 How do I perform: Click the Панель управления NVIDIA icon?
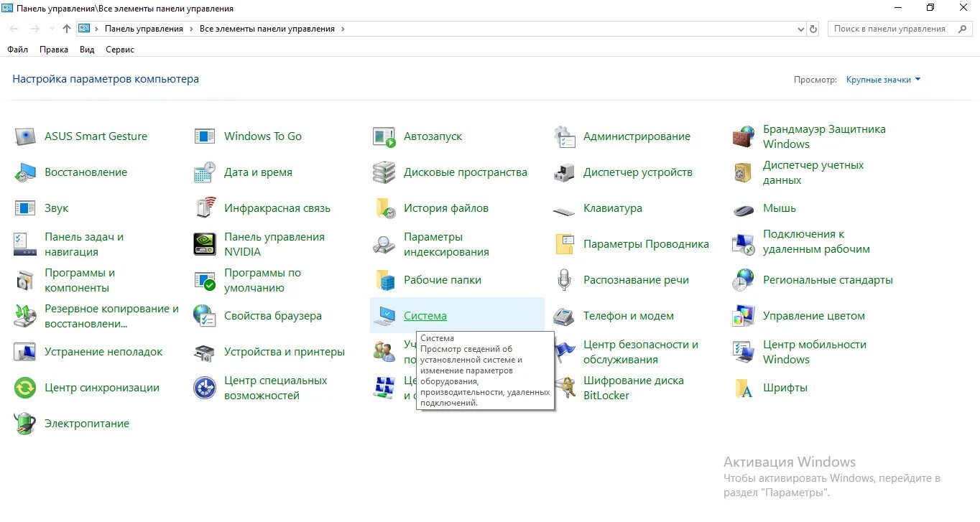(x=205, y=244)
